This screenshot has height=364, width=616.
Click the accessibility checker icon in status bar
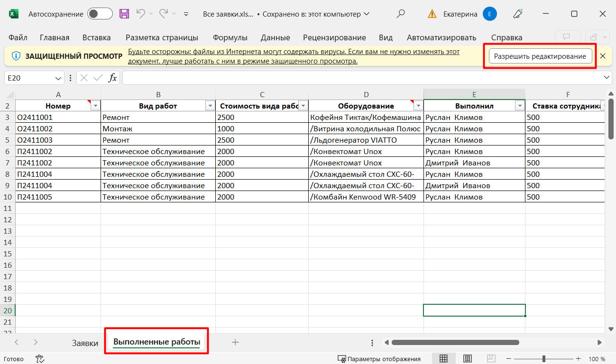pos(40,359)
